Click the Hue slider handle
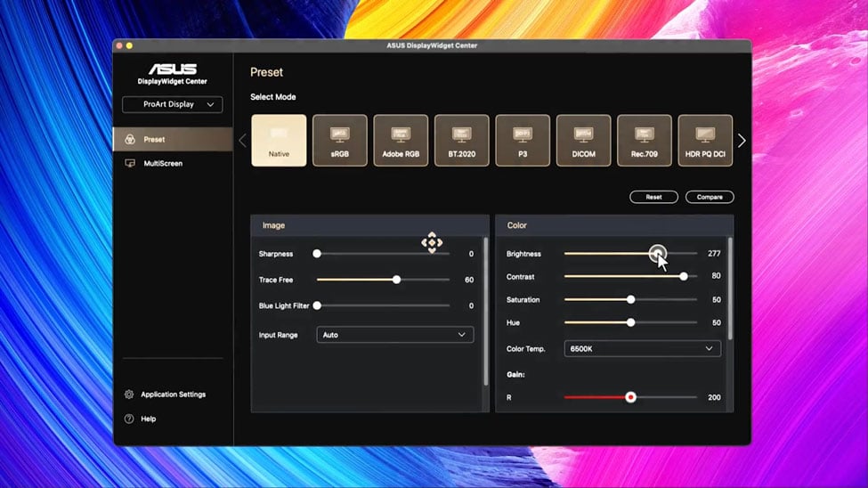 [x=630, y=322]
